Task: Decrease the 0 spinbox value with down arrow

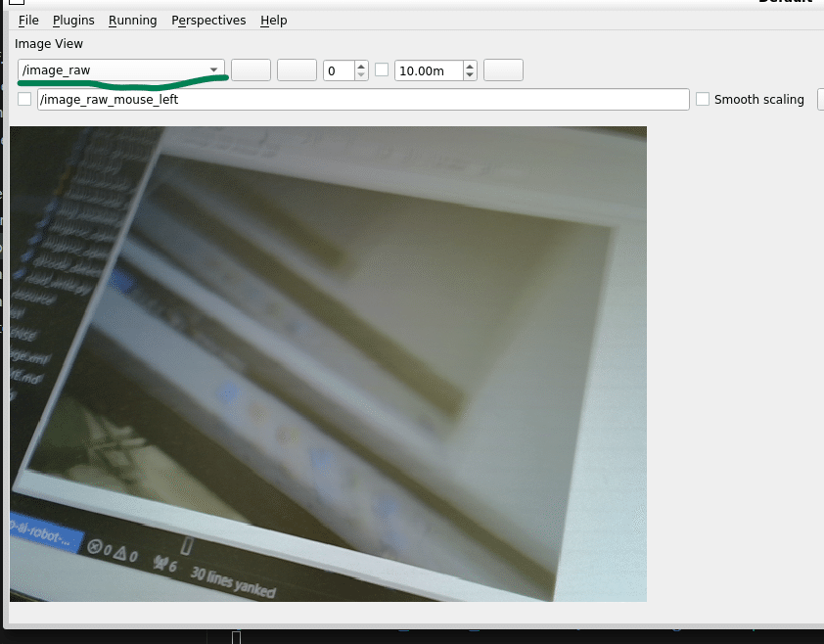Action: [361, 75]
